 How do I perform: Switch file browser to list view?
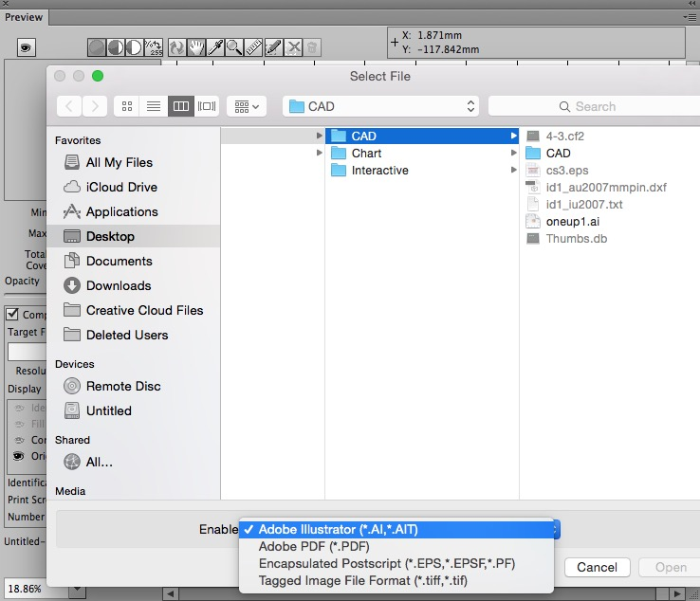(x=153, y=106)
